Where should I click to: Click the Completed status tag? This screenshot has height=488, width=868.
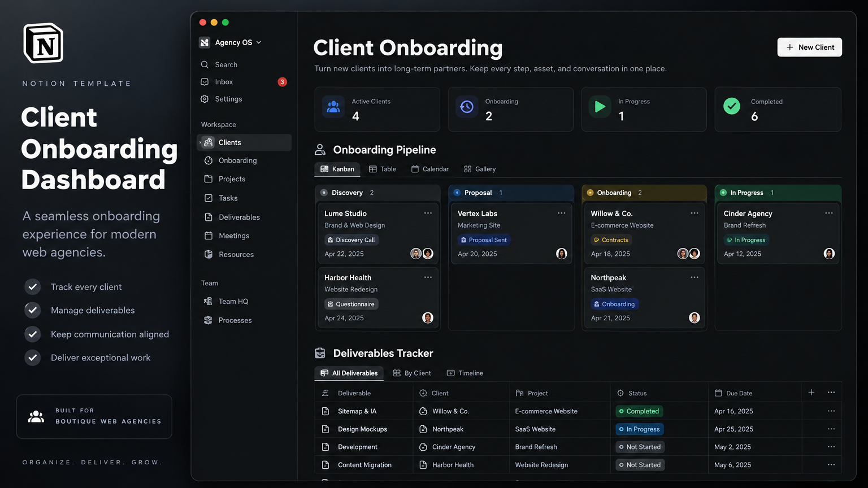(639, 411)
